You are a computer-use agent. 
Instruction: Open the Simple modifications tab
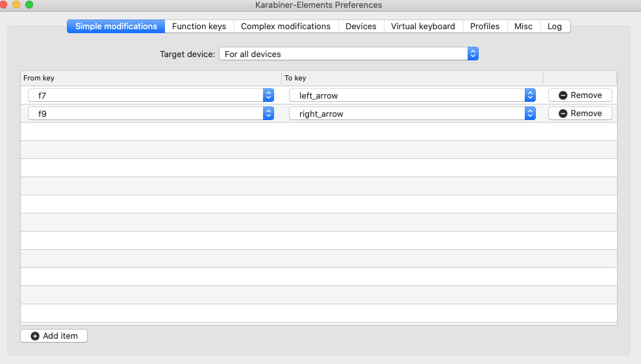(116, 26)
